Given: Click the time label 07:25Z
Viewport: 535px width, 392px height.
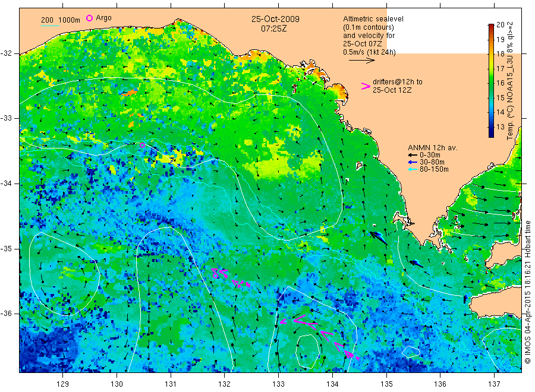Looking at the screenshot, I should point(273,29).
